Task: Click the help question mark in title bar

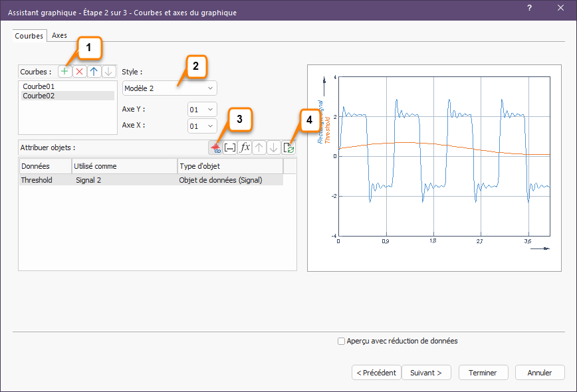Action: (529, 8)
